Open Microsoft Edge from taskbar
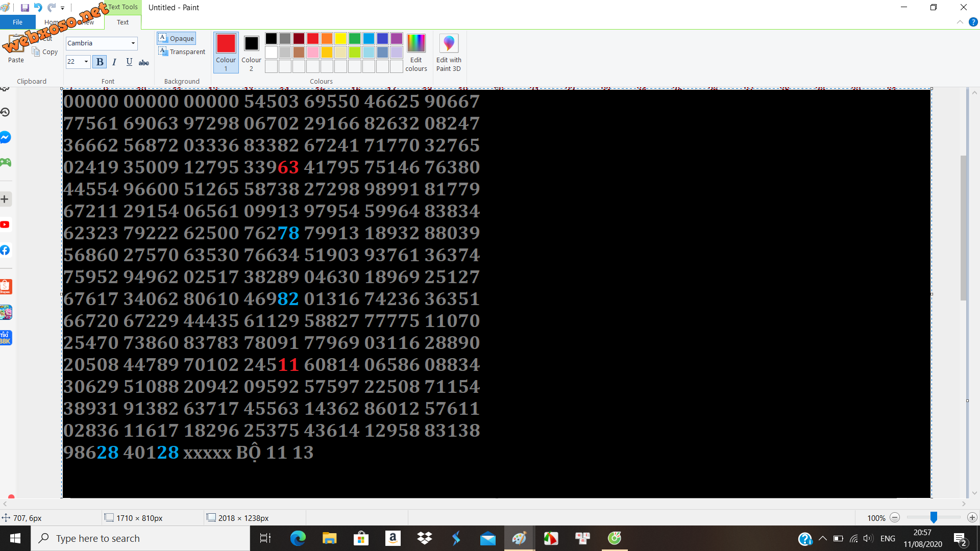Viewport: 980px width, 551px height. [x=298, y=538]
